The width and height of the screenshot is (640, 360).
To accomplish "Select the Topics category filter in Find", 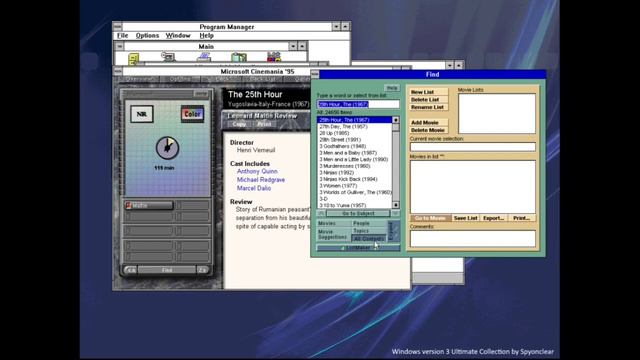I will coord(369,231).
